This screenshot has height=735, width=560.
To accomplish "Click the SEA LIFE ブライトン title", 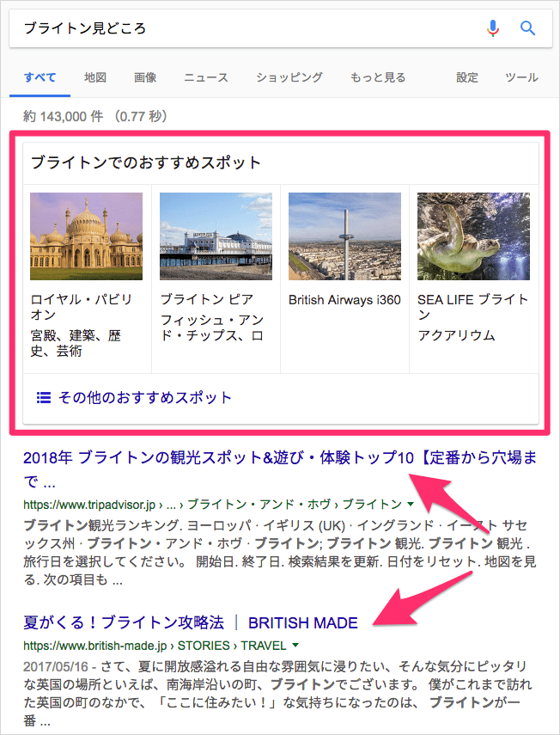I will pyautogui.click(x=473, y=307).
